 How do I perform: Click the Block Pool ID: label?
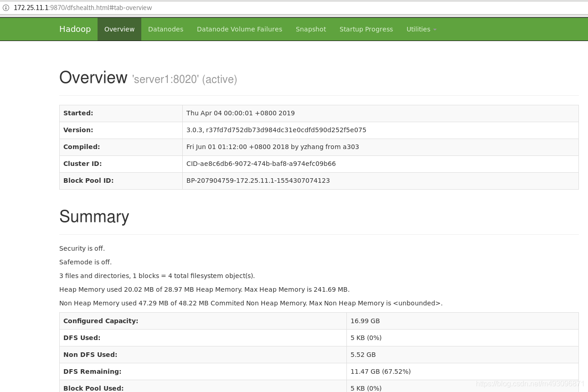tap(88, 181)
